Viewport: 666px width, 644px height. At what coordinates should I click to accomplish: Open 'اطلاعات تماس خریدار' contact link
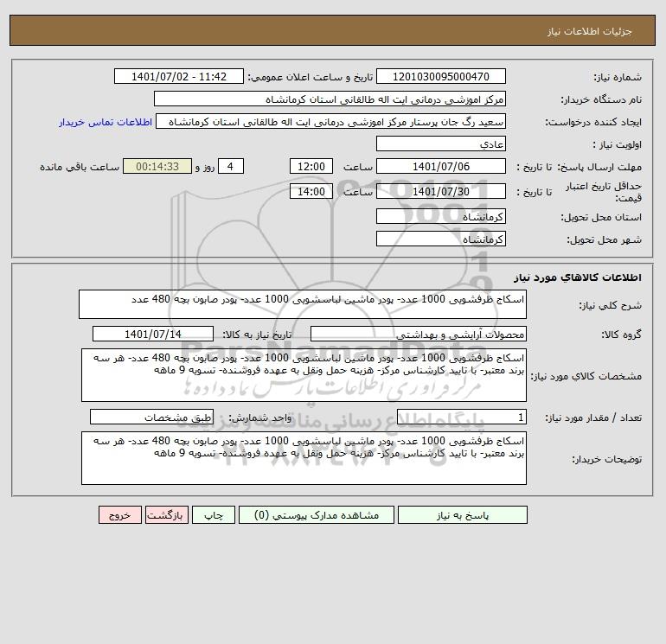[x=106, y=122]
